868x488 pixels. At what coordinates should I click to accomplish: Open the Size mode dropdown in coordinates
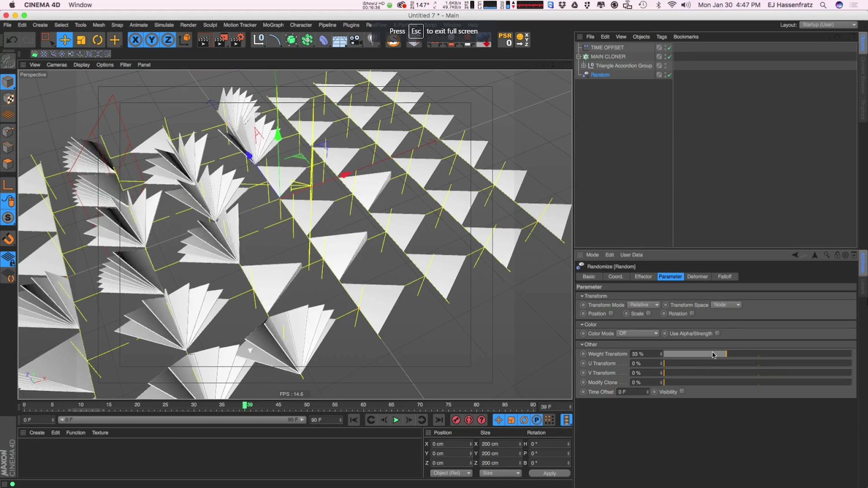500,473
